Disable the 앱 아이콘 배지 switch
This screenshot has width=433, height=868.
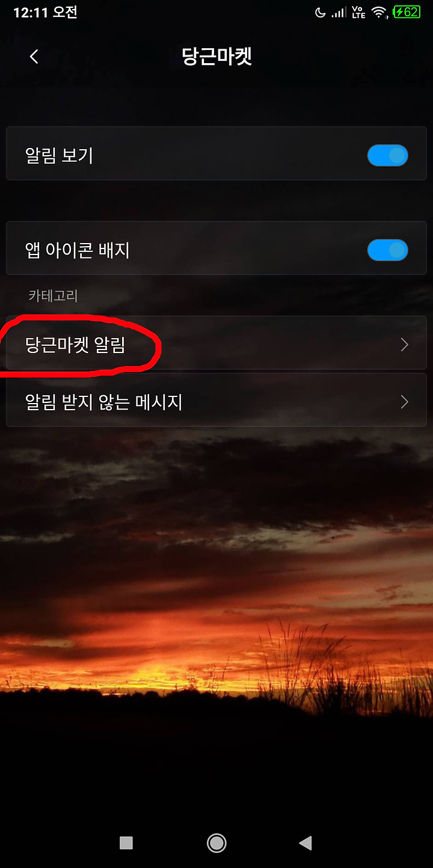[x=388, y=250]
